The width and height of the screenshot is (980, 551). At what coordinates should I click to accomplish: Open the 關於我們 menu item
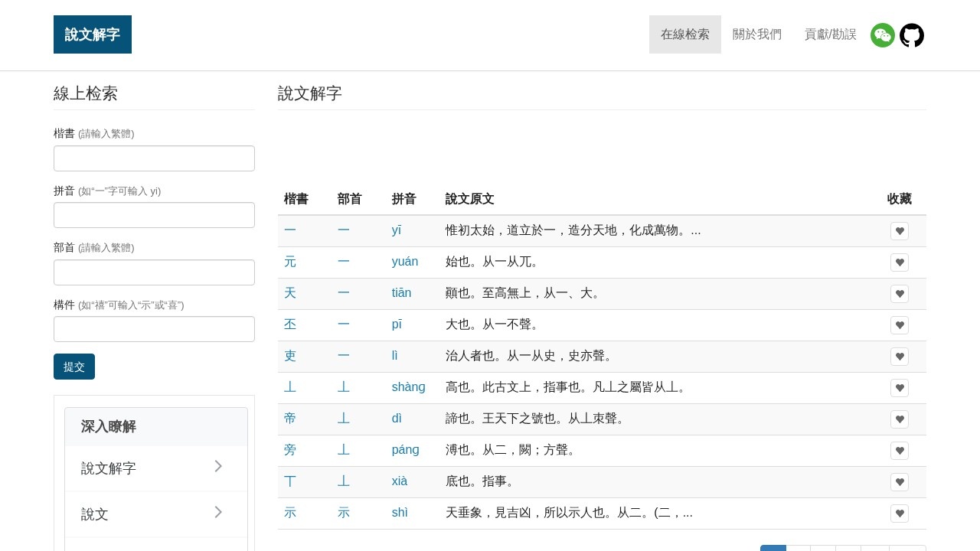(756, 34)
